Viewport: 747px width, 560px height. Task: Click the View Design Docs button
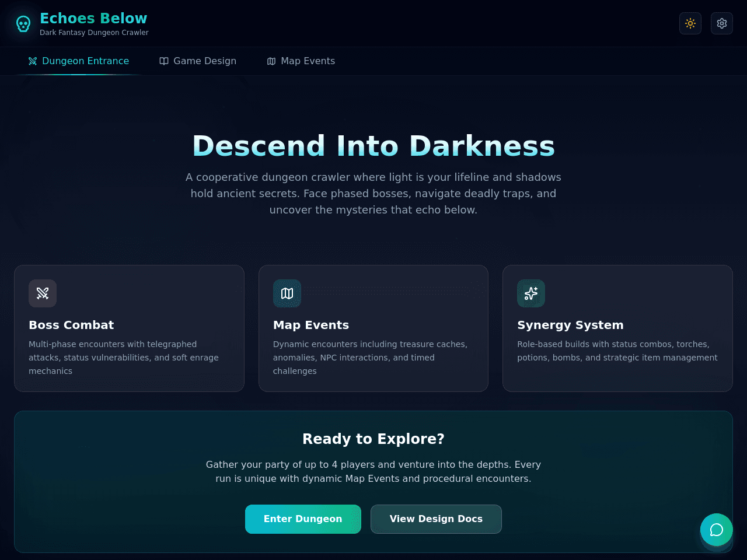click(436, 519)
